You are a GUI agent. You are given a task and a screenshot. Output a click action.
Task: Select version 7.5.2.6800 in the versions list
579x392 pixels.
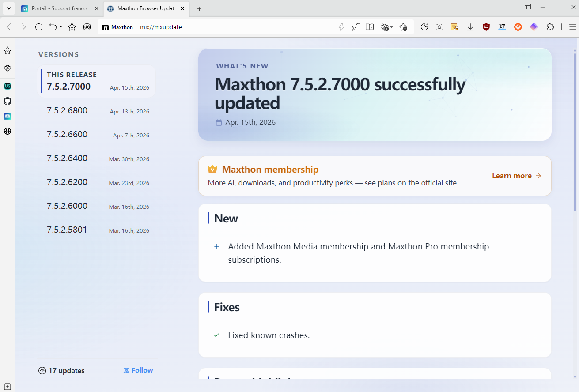point(67,111)
